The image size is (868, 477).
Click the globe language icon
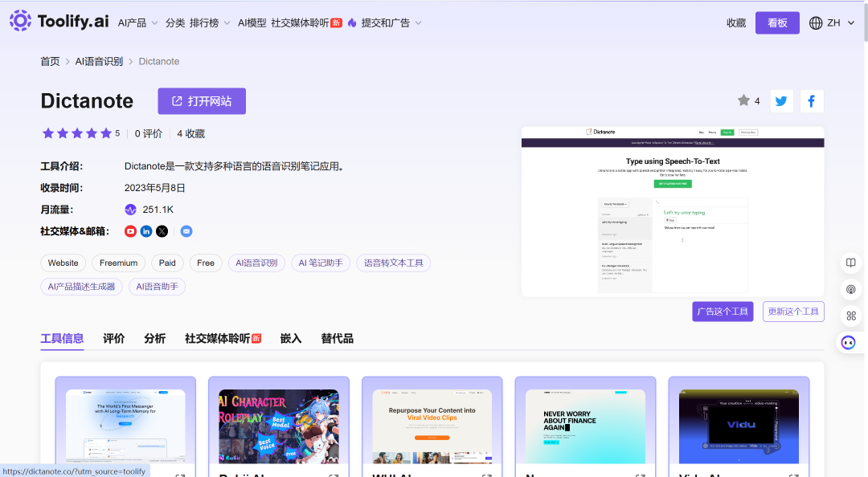click(816, 22)
